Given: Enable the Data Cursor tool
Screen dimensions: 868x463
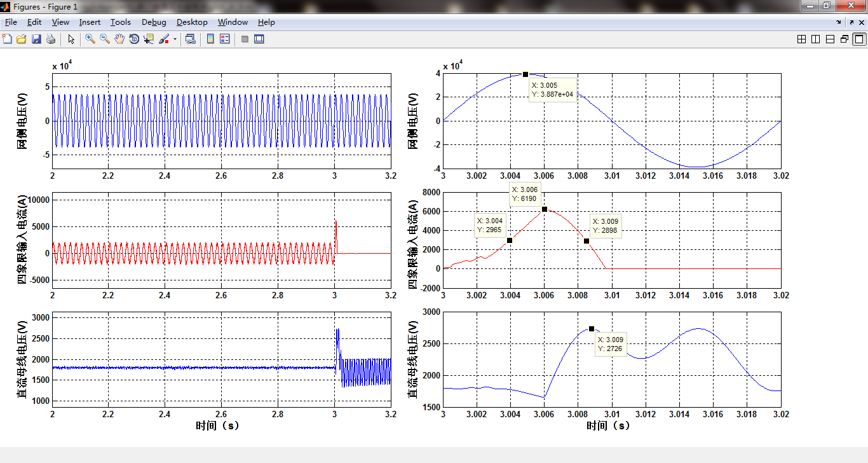Looking at the screenshot, I should (149, 39).
